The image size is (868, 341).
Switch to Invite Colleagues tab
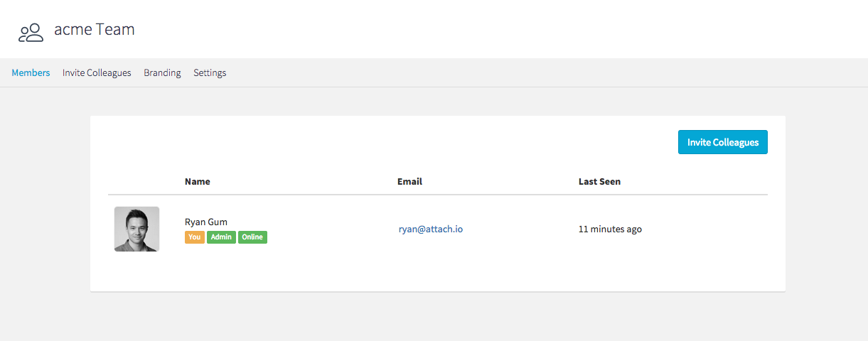97,72
